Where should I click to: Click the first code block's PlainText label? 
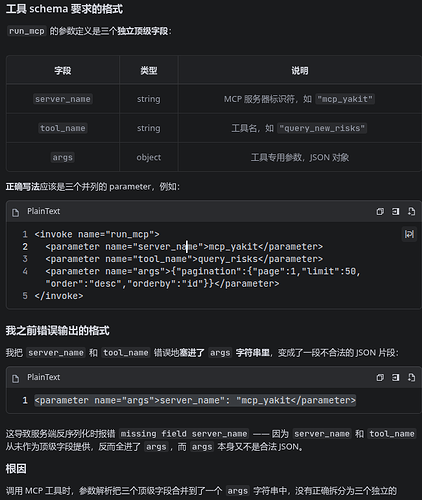[44, 211]
